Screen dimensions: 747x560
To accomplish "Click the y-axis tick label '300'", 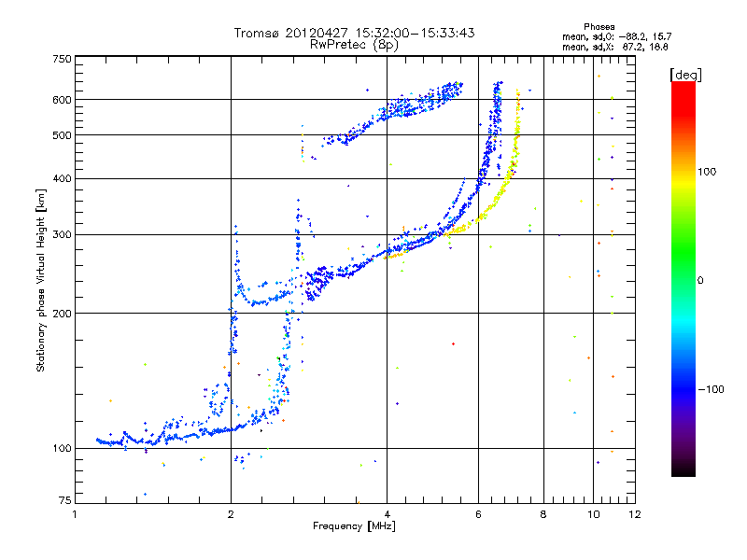I will click(x=63, y=235).
